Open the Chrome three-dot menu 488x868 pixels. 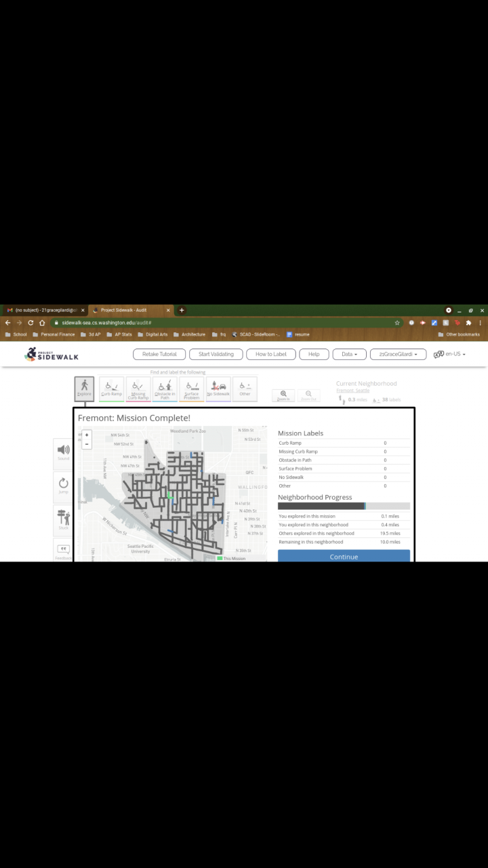(480, 323)
